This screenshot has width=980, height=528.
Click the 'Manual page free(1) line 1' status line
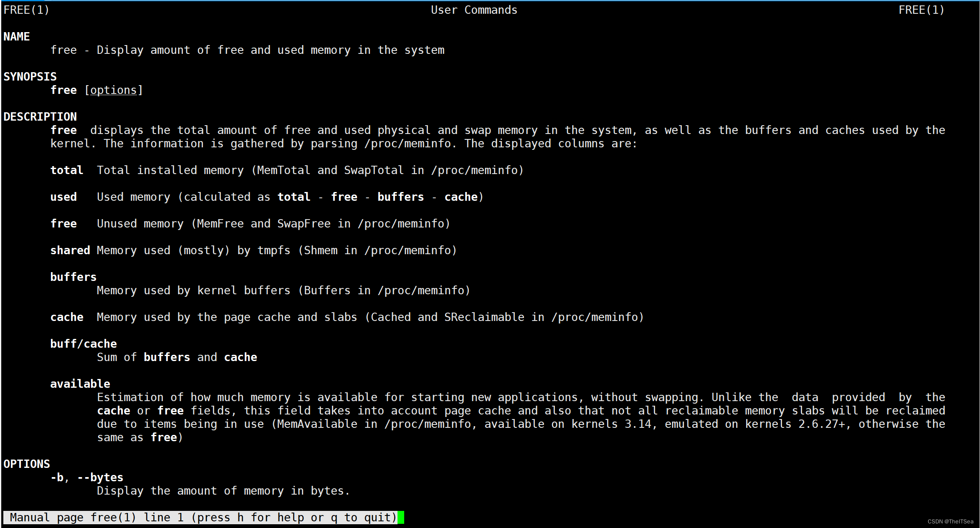200,518
